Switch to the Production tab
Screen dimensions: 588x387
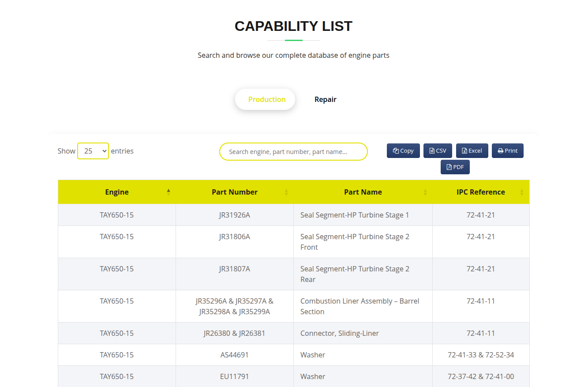(265, 99)
